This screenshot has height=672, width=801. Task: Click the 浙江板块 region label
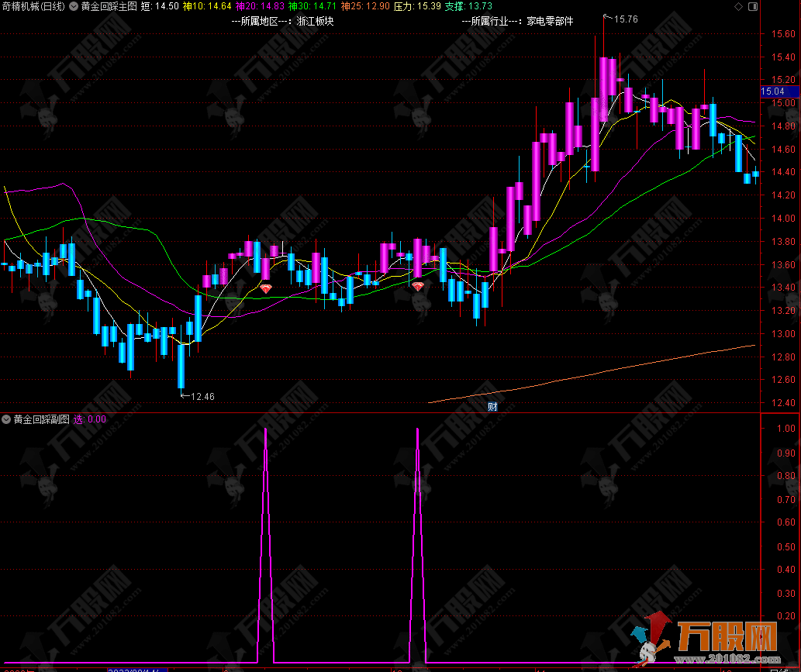tap(315, 22)
